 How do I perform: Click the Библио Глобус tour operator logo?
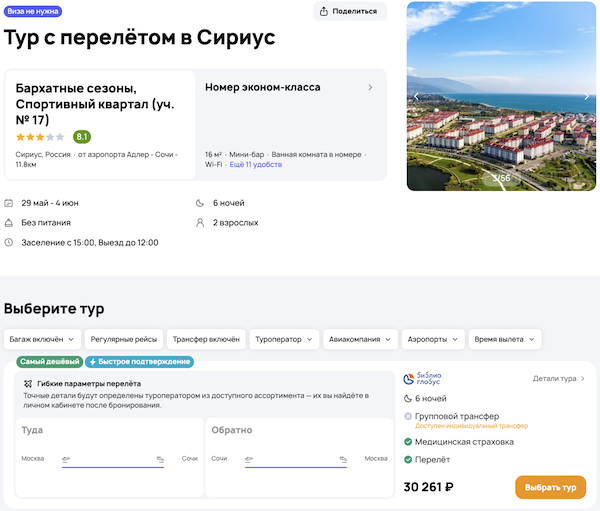pos(422,379)
